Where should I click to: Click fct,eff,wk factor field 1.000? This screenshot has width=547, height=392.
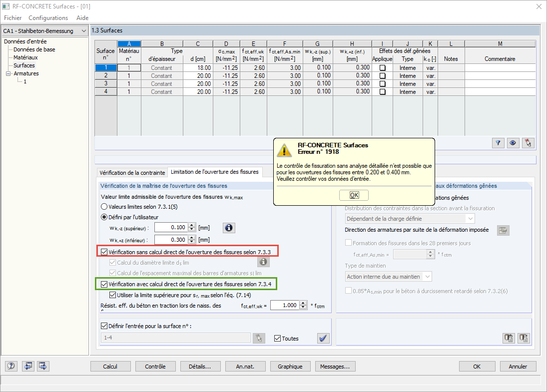click(285, 305)
